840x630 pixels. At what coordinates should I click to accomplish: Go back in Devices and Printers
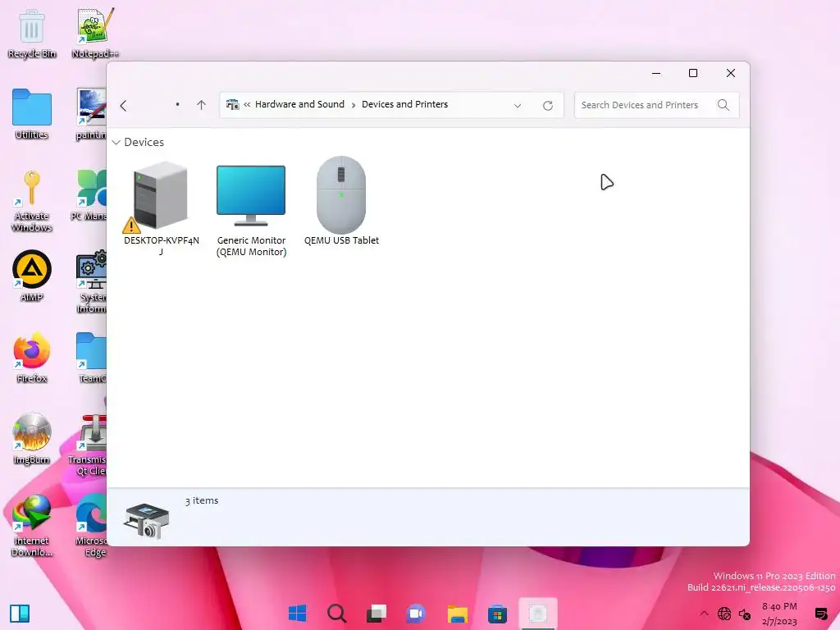click(124, 106)
